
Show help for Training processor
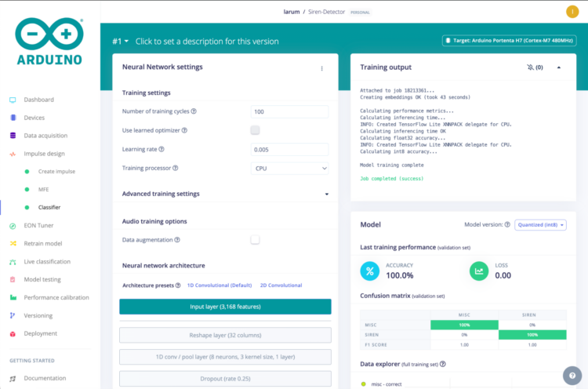[x=175, y=168]
